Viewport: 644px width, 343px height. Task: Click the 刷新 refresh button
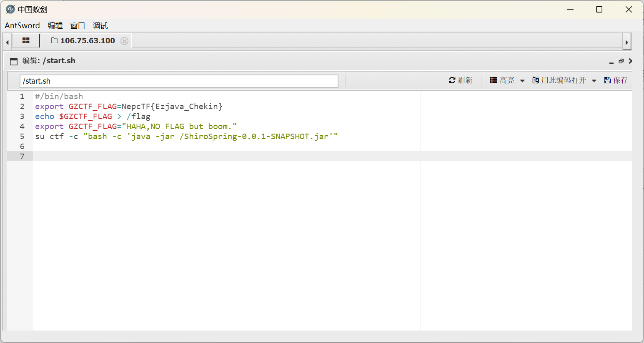coord(461,80)
